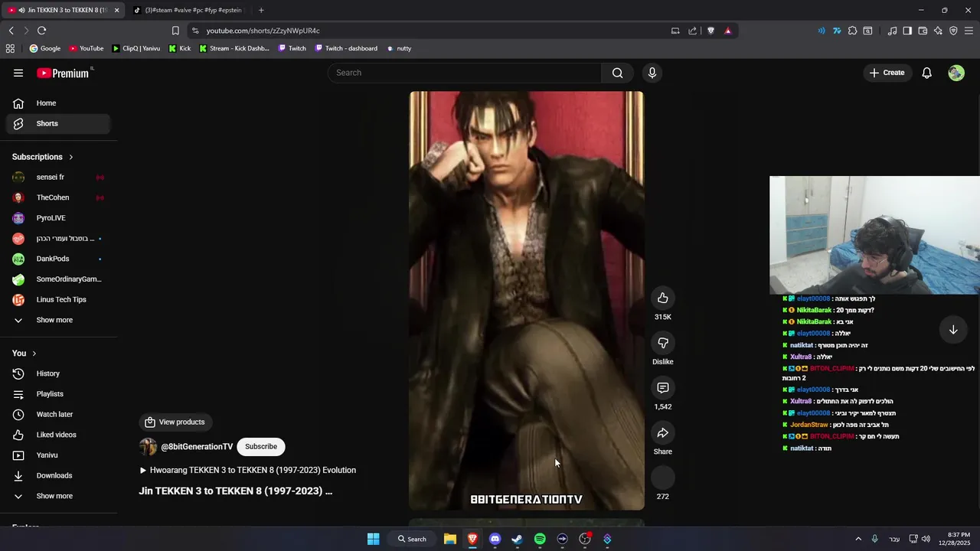
Task: Toggle browser sidebar panel icon
Action: 907,31
